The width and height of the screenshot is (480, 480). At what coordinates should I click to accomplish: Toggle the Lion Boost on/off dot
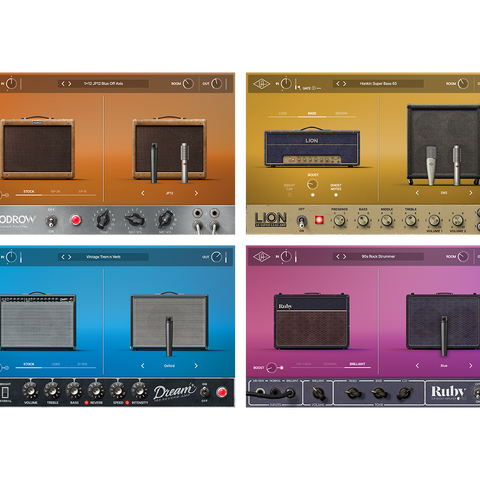pyautogui.click(x=313, y=195)
